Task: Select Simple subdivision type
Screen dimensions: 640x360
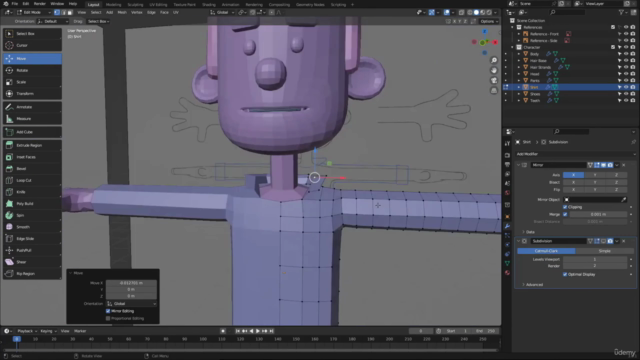Action: pos(604,251)
